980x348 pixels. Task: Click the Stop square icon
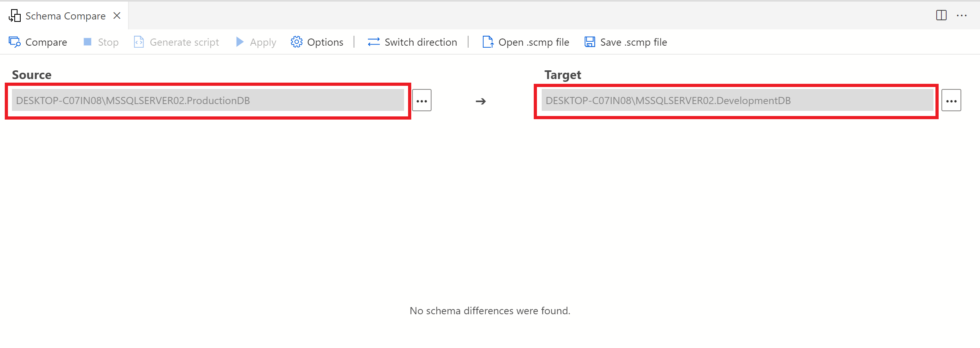pos(87,42)
